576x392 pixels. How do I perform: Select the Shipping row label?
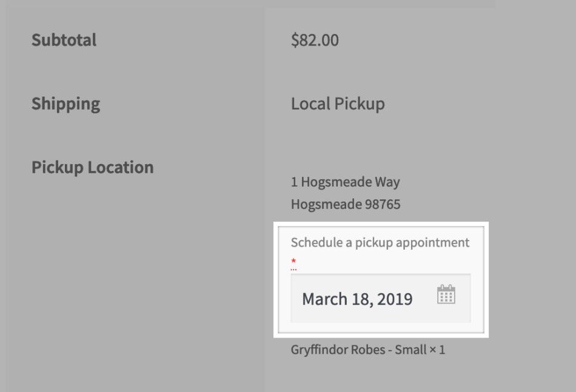[65, 104]
